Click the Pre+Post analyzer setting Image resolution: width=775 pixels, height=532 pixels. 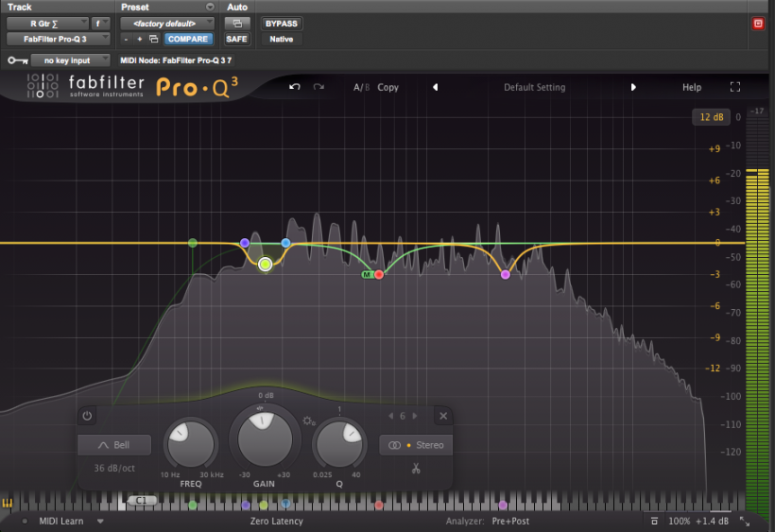[510, 521]
